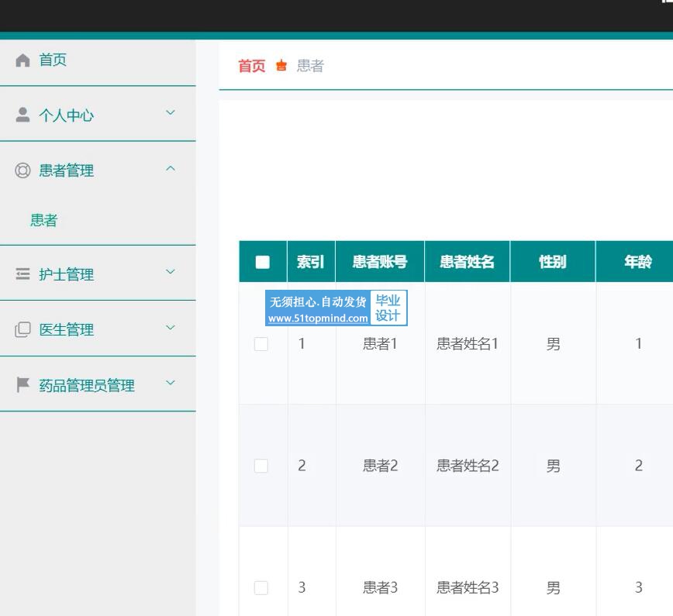Click the 年龄 column header
Screen dimensions: 673x616
637,262
